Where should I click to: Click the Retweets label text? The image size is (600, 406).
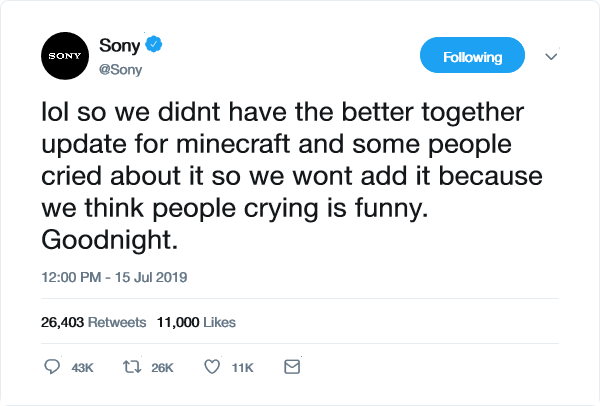[117, 322]
